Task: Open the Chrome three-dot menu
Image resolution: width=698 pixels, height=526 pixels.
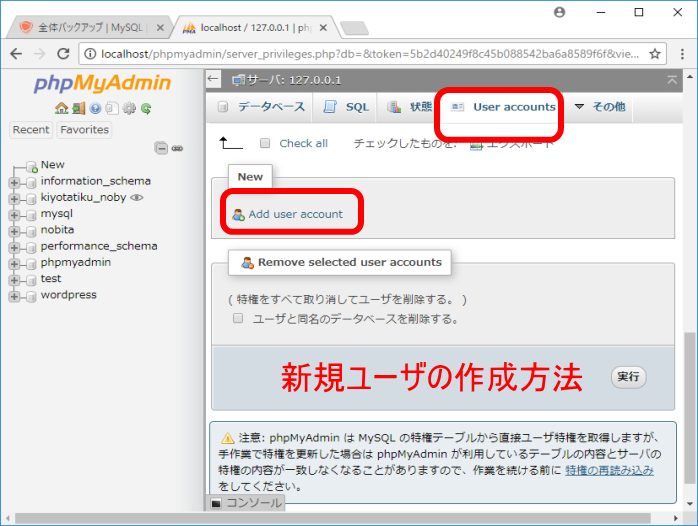Action: (682, 54)
